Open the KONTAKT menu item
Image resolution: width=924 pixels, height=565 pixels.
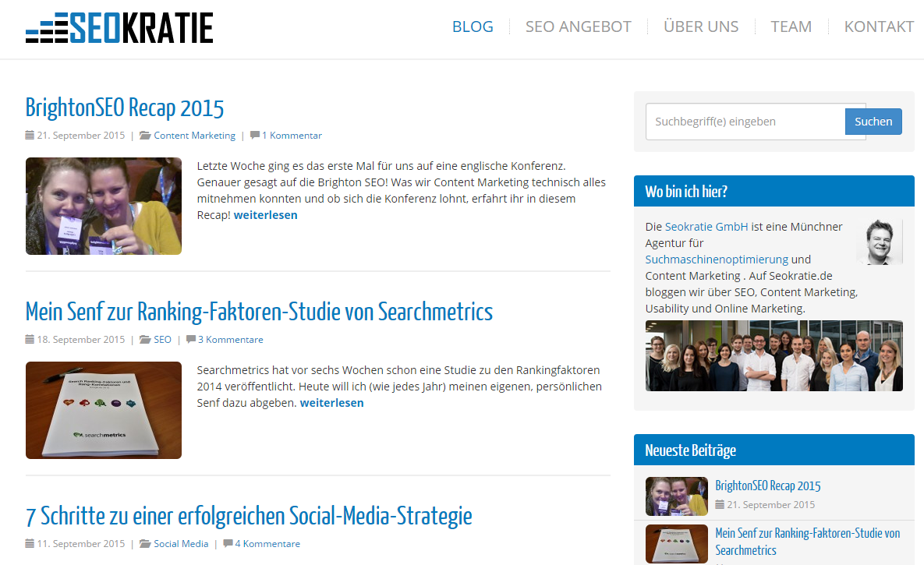879,26
